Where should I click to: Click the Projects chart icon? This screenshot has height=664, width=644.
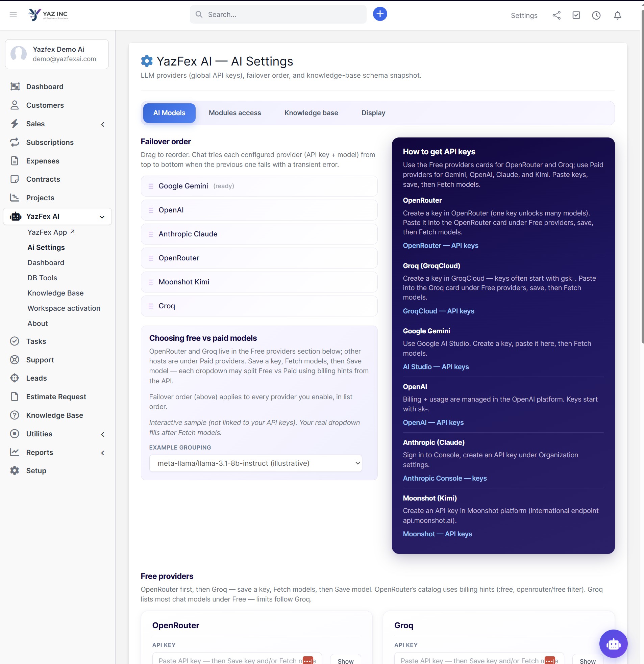point(15,198)
